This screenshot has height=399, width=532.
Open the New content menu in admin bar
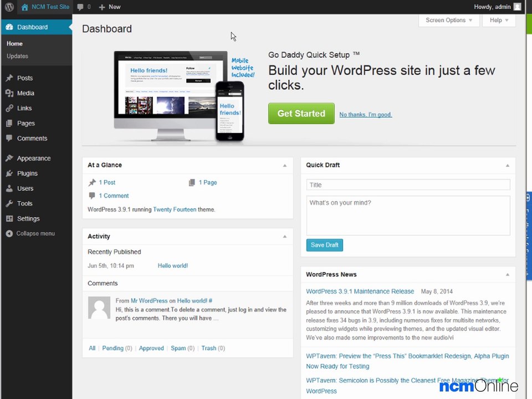coord(110,7)
